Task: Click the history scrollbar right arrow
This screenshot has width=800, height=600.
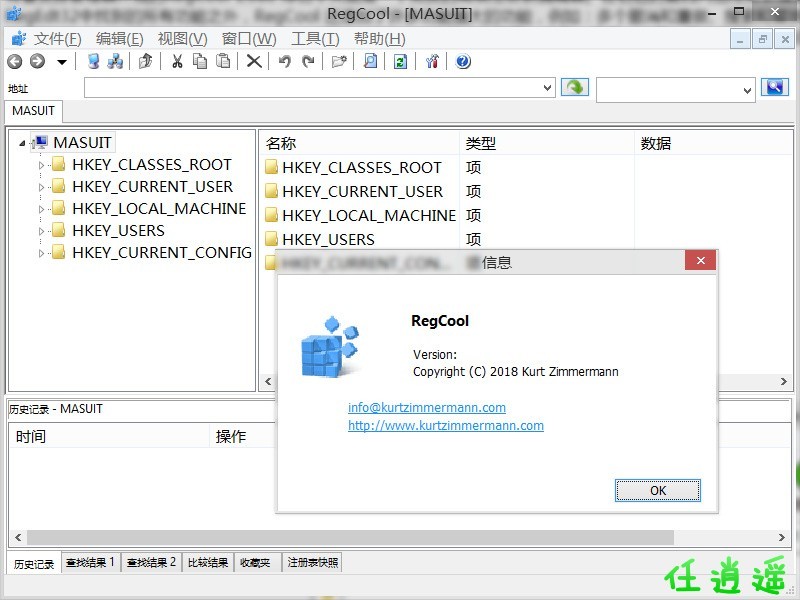Action: click(x=782, y=537)
